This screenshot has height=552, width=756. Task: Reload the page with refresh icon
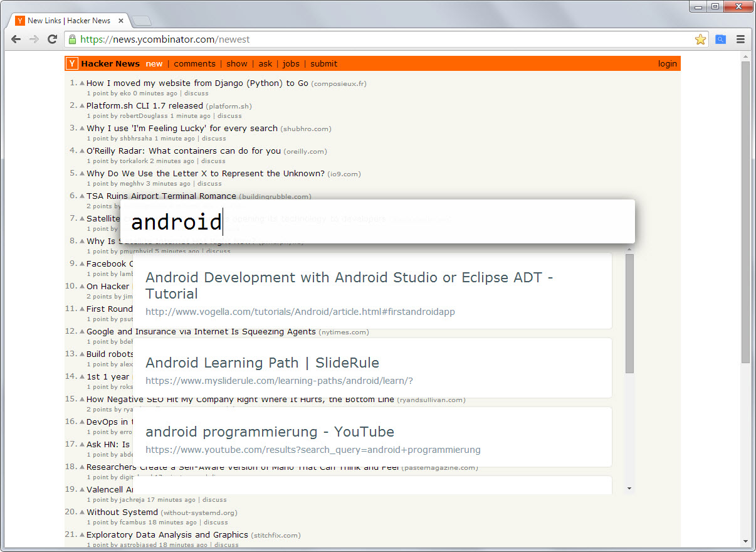(x=53, y=39)
